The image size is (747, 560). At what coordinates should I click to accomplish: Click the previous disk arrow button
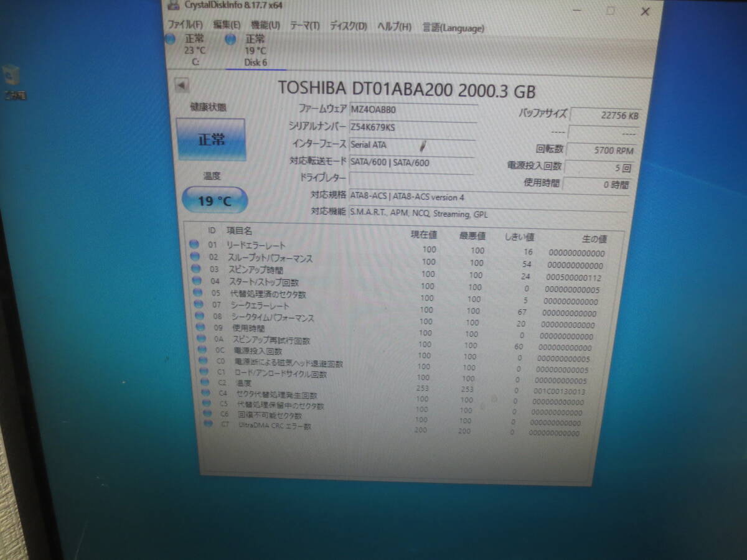181,85
